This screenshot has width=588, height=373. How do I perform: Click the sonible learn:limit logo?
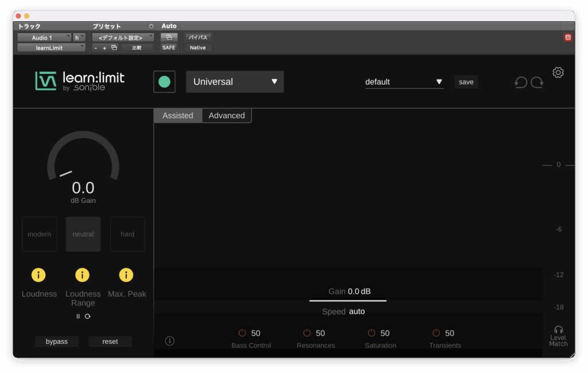[x=80, y=81]
